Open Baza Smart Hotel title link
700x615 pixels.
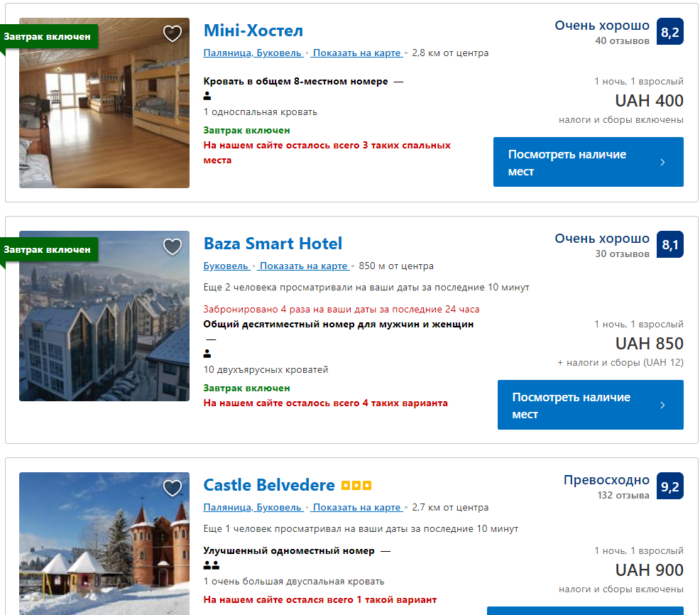[273, 244]
